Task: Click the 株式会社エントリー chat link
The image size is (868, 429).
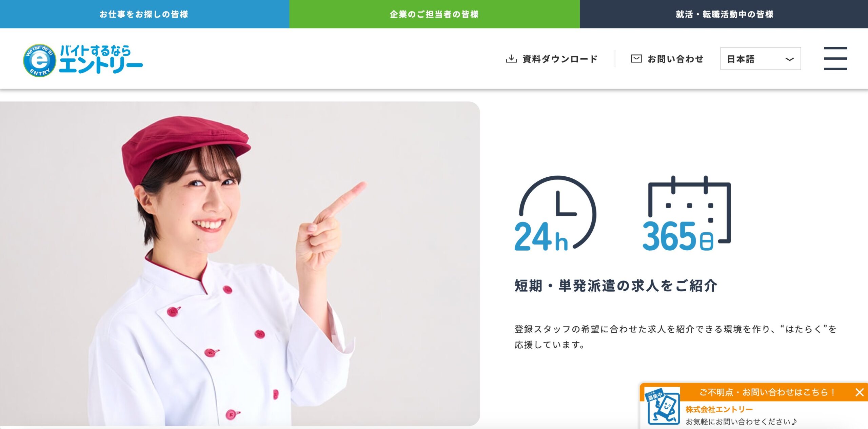Action: pos(719,409)
